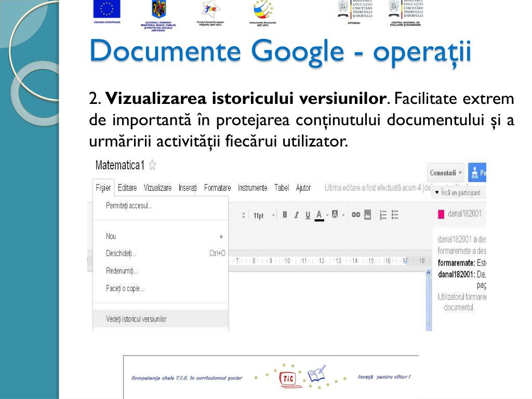The height and width of the screenshot is (399, 532).
Task: Open the text highlight color tool
Action: [x=335, y=215]
